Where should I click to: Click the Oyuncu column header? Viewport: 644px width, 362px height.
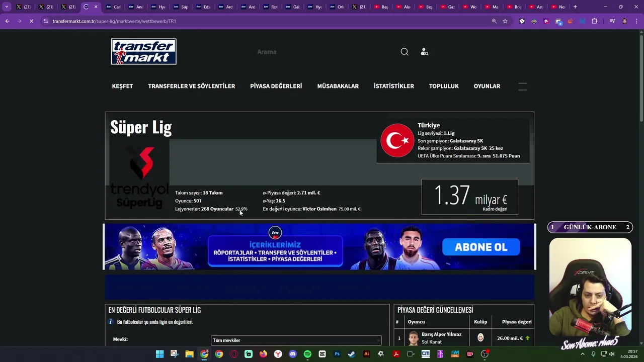(416, 322)
